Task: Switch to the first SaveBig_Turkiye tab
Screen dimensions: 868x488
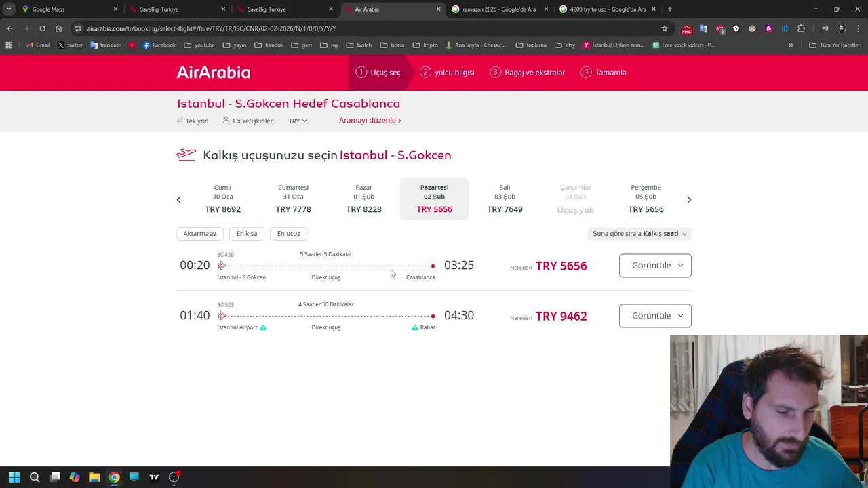Action: click(x=176, y=9)
